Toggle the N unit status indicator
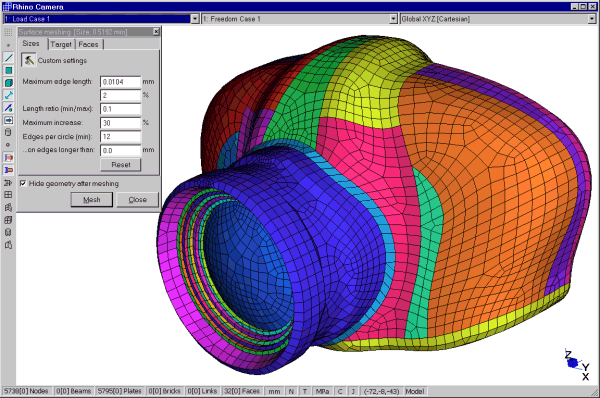600x398 pixels. click(x=291, y=391)
